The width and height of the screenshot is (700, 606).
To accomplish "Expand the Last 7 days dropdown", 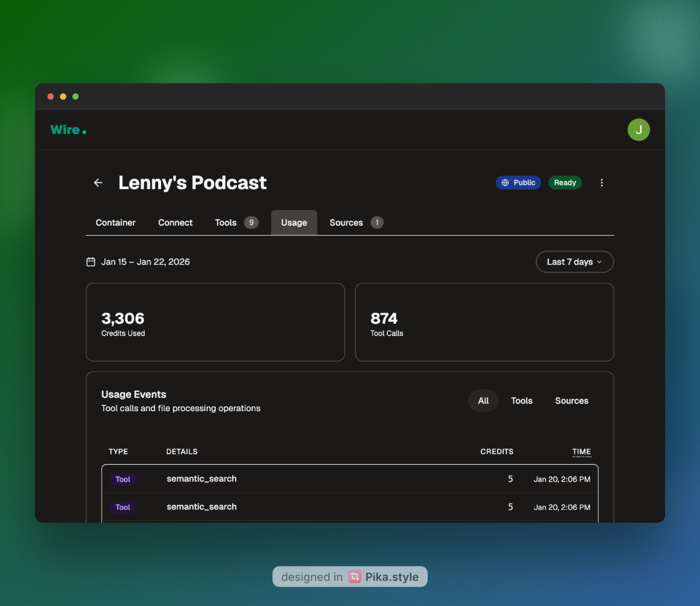I will pyautogui.click(x=574, y=262).
